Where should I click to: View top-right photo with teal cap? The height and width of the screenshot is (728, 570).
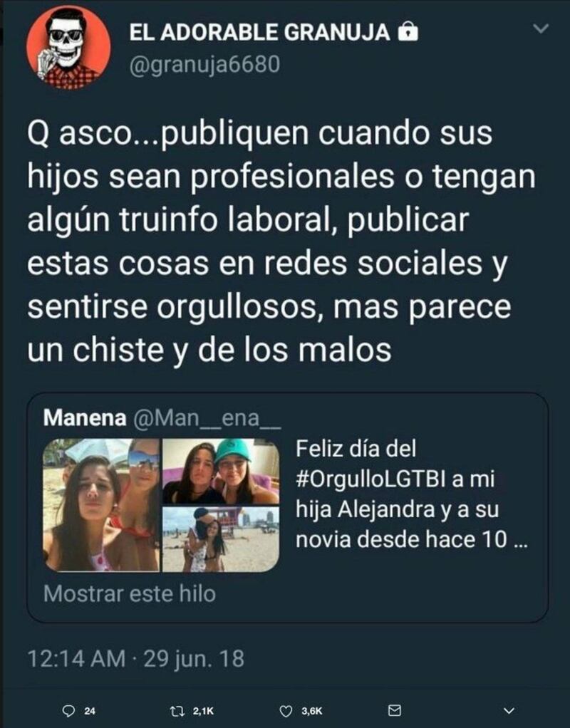tap(221, 472)
